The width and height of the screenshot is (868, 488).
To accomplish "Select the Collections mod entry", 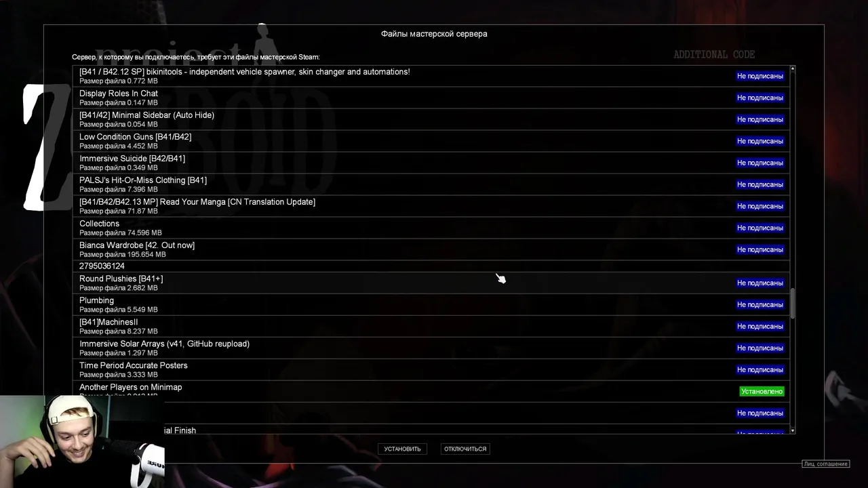I will pos(431,228).
